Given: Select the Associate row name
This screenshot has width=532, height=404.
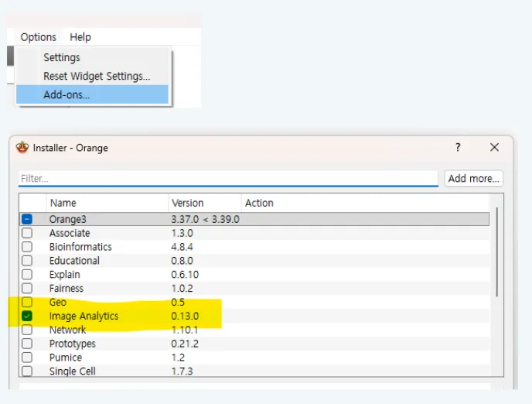Looking at the screenshot, I should [70, 233].
